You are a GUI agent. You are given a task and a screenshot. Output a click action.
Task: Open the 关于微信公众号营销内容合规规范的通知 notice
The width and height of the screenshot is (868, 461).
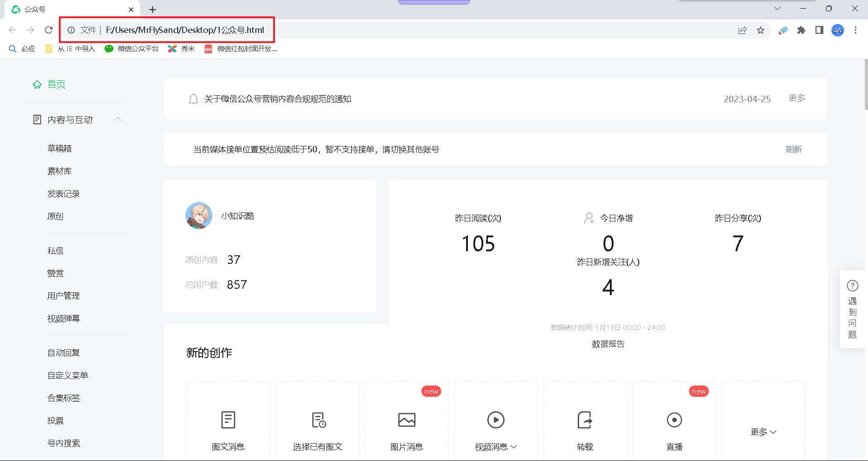click(x=278, y=99)
